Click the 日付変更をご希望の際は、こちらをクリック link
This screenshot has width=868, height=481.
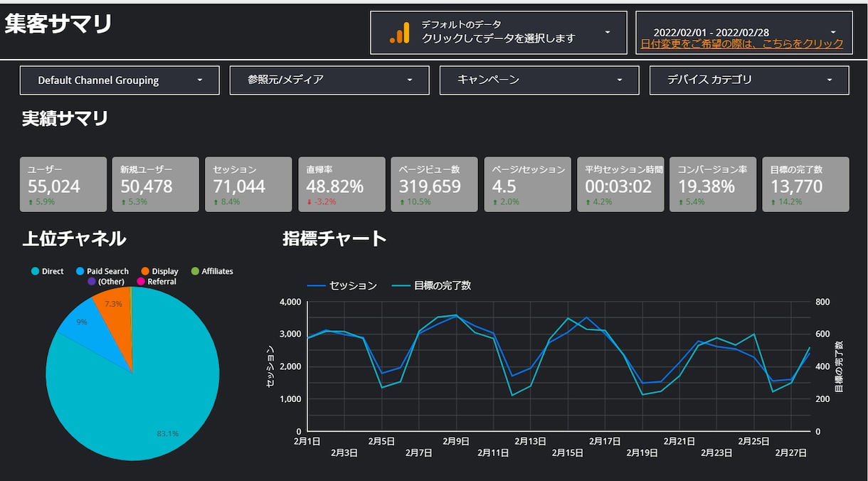[x=742, y=44]
